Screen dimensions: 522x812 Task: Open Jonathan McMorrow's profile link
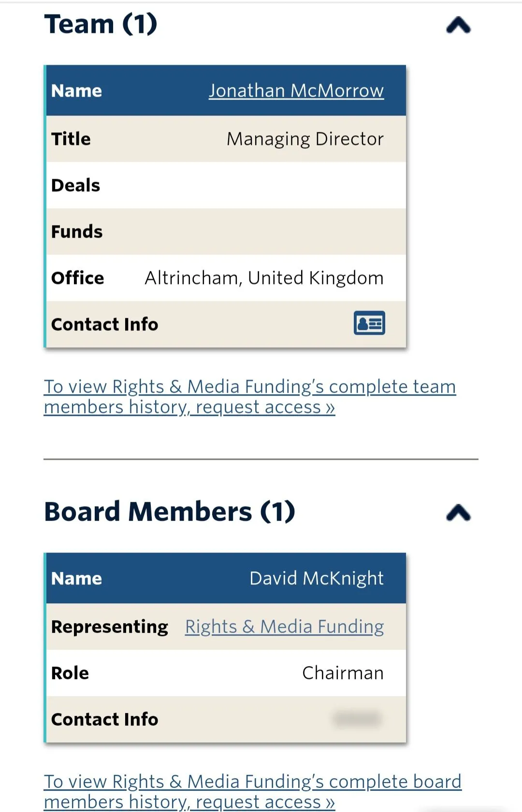click(x=296, y=91)
